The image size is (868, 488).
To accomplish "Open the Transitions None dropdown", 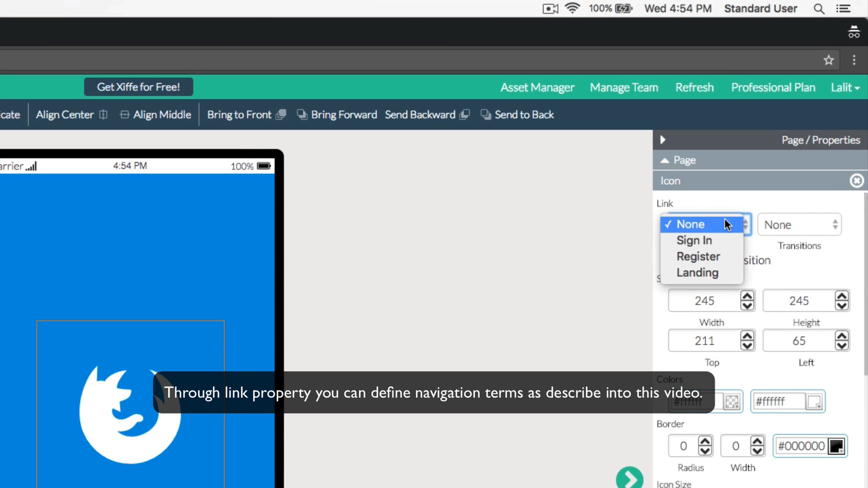I will [799, 224].
